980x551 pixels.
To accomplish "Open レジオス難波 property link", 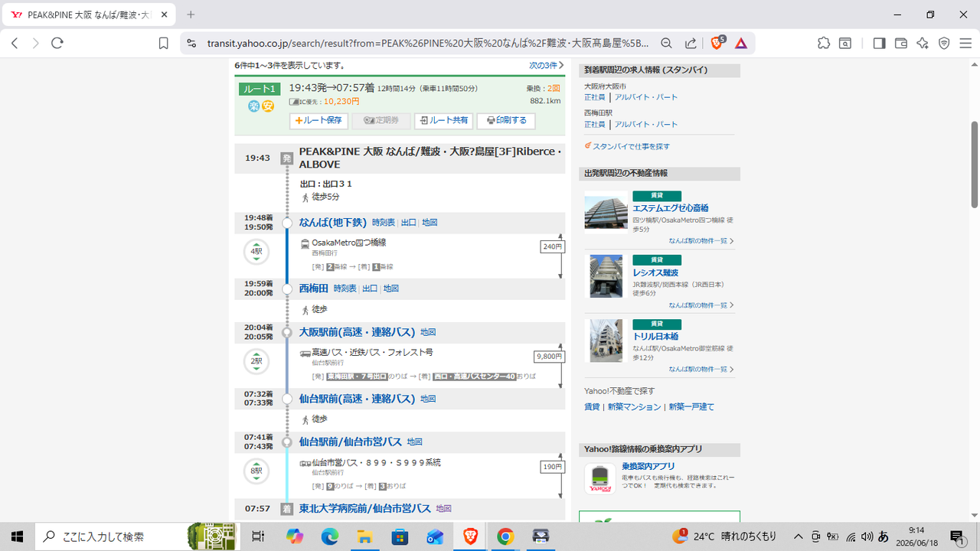I will (x=655, y=272).
